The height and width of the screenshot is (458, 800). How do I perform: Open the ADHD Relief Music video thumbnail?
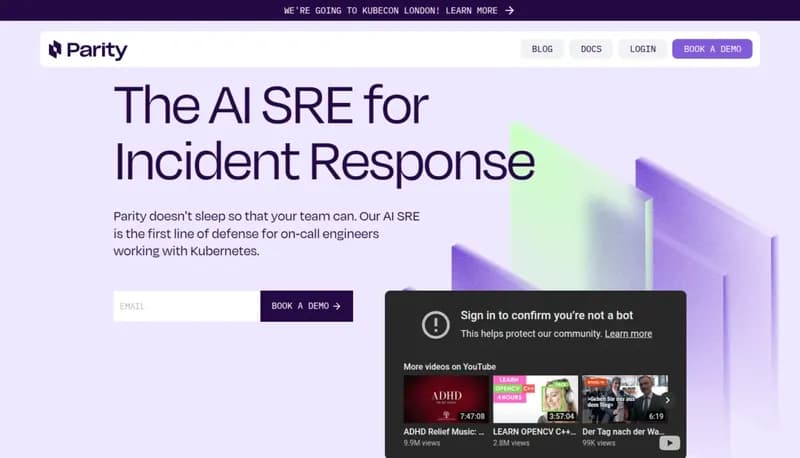click(446, 399)
